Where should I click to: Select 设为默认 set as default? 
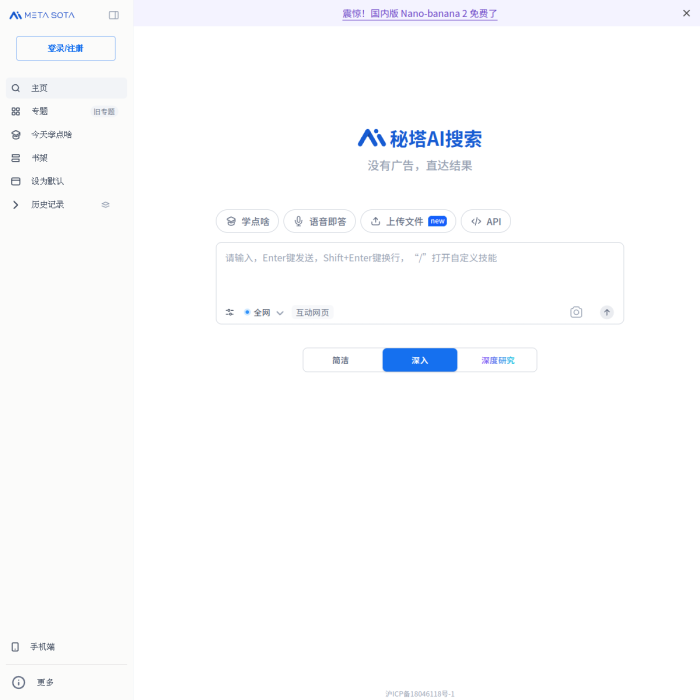click(66, 181)
